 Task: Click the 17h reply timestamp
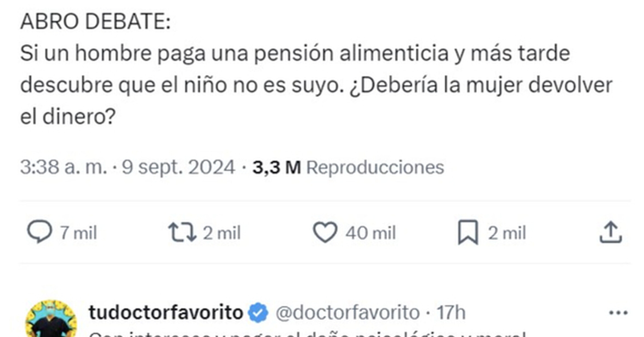pyautogui.click(x=451, y=312)
